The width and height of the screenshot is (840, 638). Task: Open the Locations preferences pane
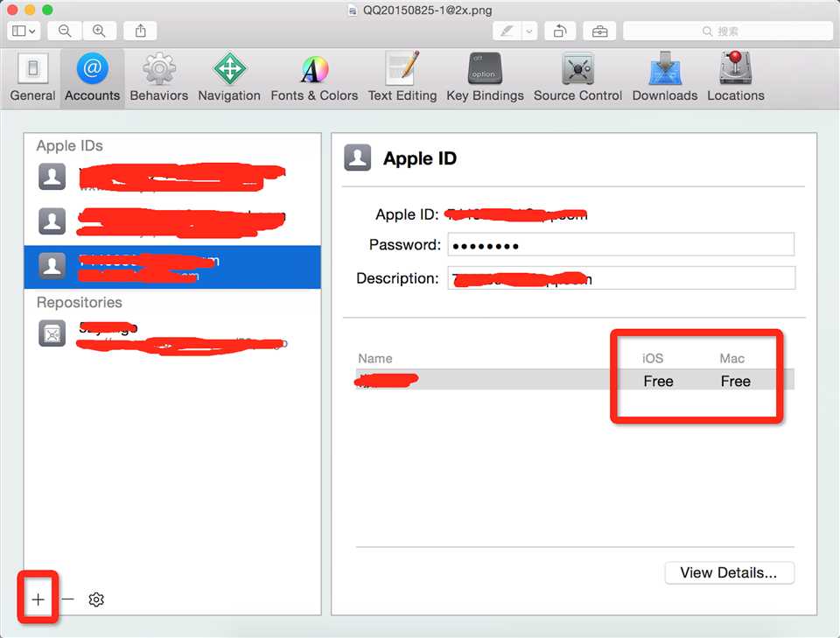click(x=736, y=78)
